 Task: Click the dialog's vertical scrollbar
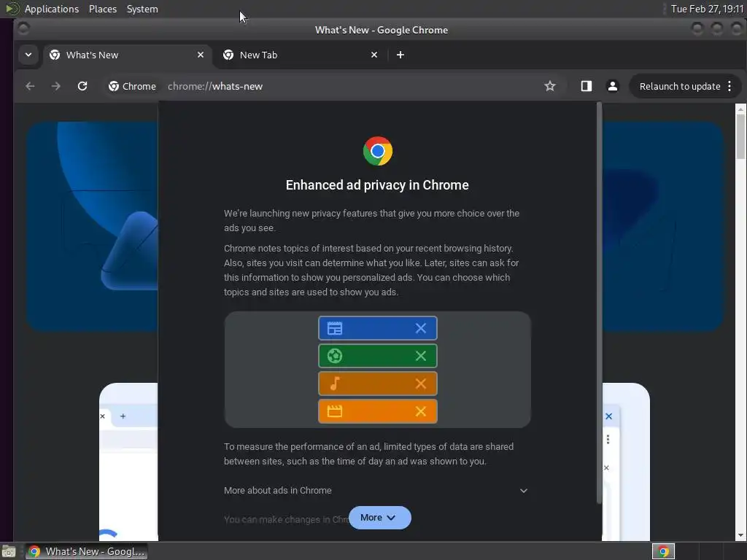599,303
